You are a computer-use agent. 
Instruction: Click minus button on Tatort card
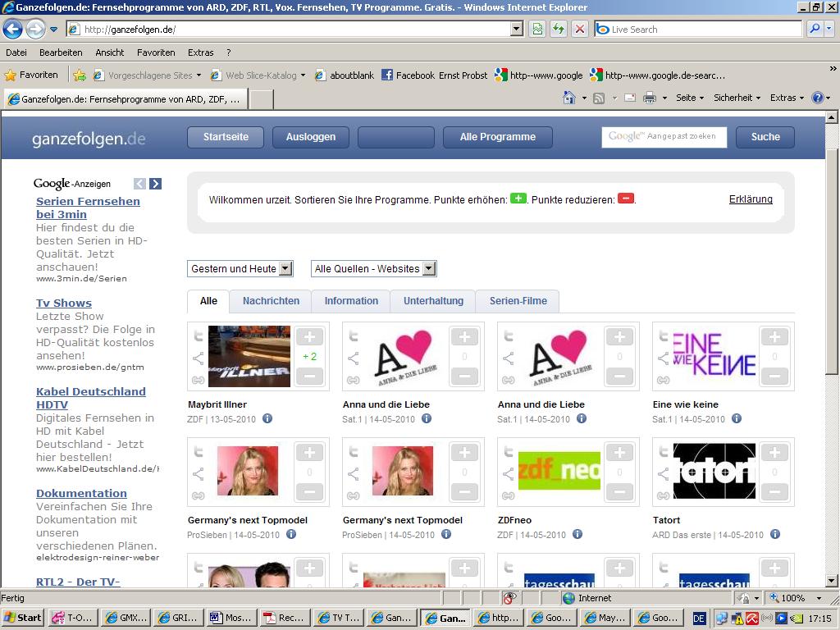pos(774,492)
